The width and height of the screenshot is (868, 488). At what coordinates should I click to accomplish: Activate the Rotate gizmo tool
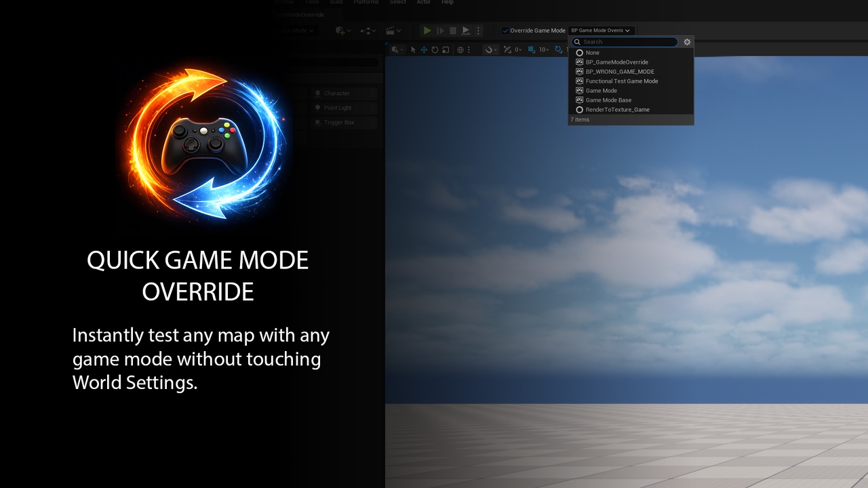pyautogui.click(x=435, y=49)
